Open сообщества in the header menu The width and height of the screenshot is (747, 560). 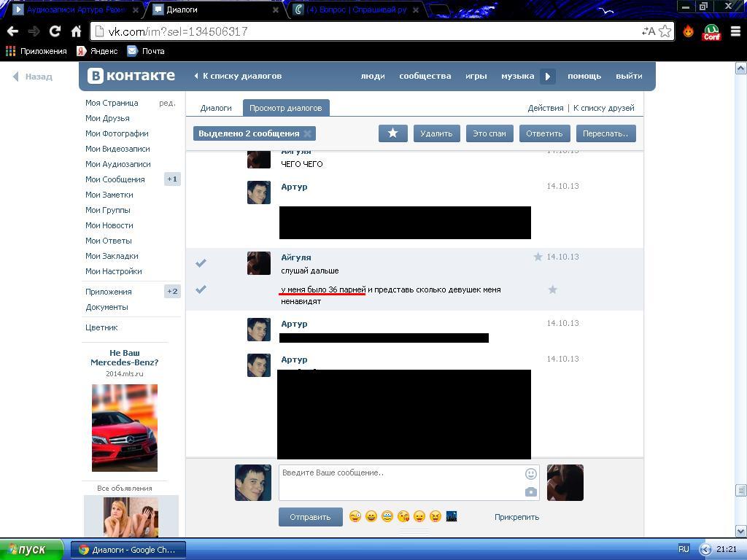click(x=425, y=76)
